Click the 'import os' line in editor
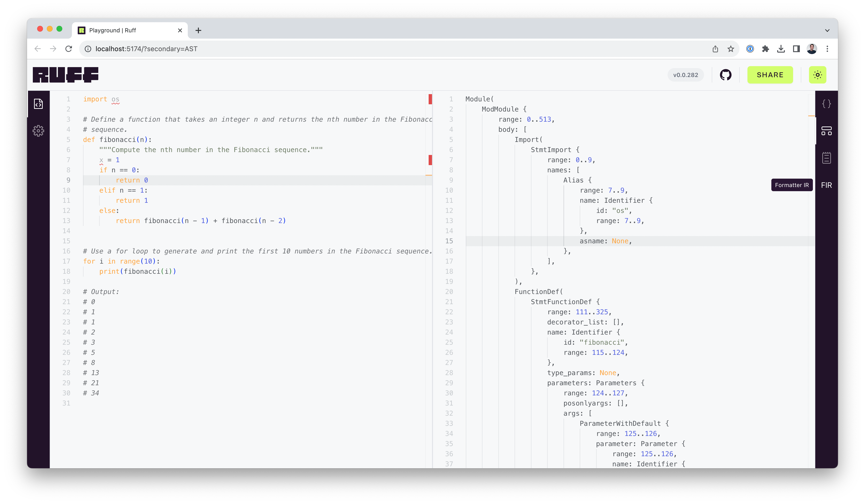This screenshot has height=504, width=865. coord(101,99)
